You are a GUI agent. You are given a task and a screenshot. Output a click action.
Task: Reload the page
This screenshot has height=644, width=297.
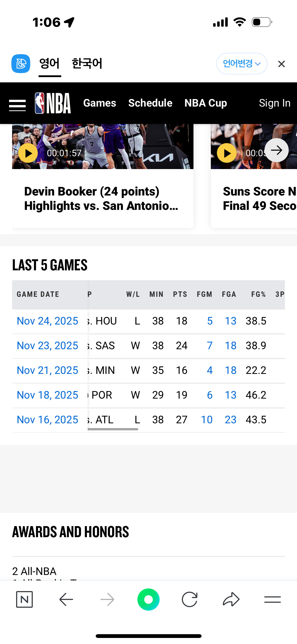click(189, 599)
